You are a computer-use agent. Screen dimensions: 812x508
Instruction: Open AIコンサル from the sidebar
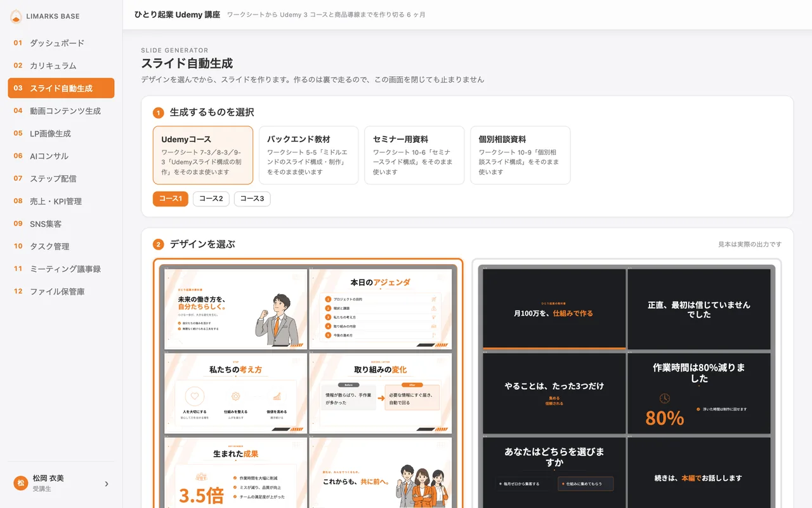[x=61, y=156]
